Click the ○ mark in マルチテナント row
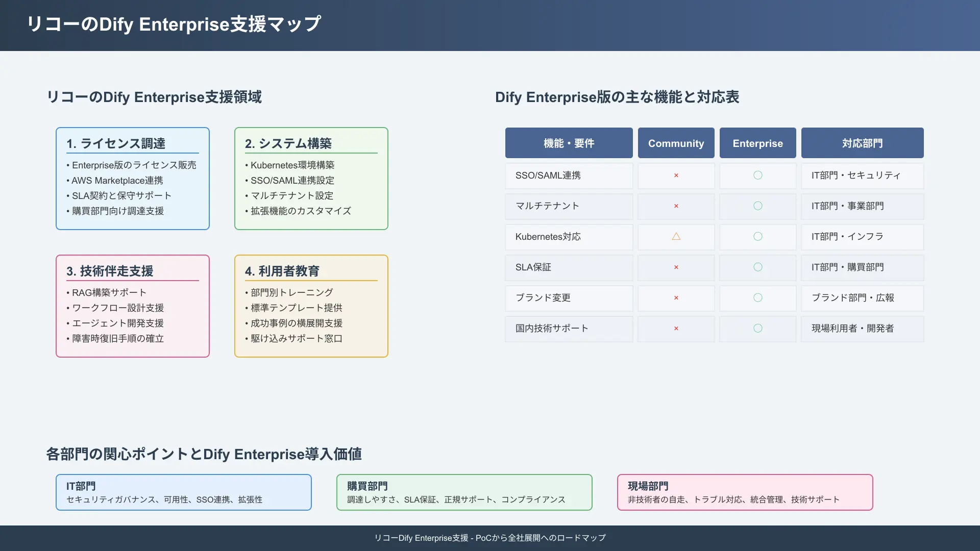The height and width of the screenshot is (551, 980). pyautogui.click(x=758, y=206)
